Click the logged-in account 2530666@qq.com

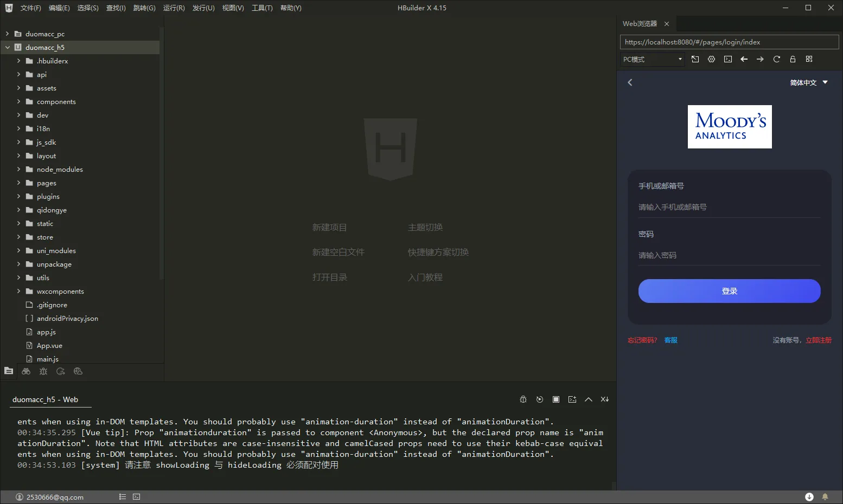pyautogui.click(x=50, y=497)
